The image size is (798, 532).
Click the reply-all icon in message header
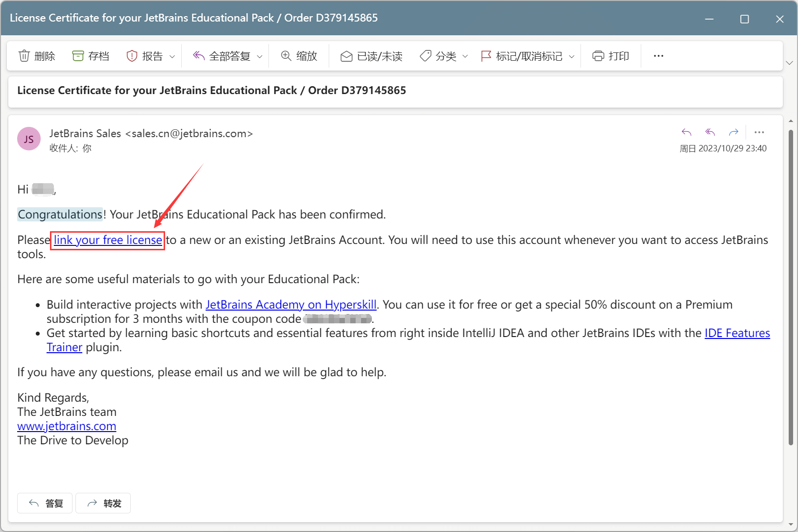710,132
